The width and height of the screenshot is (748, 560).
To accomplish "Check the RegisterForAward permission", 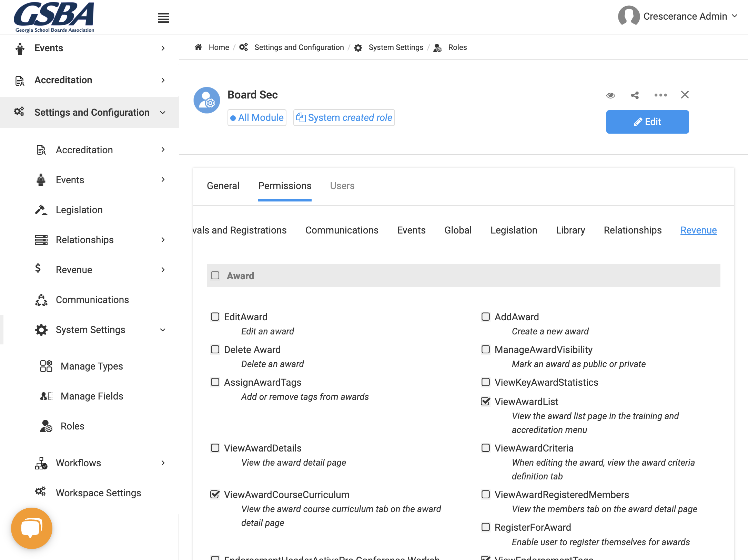I will (486, 527).
